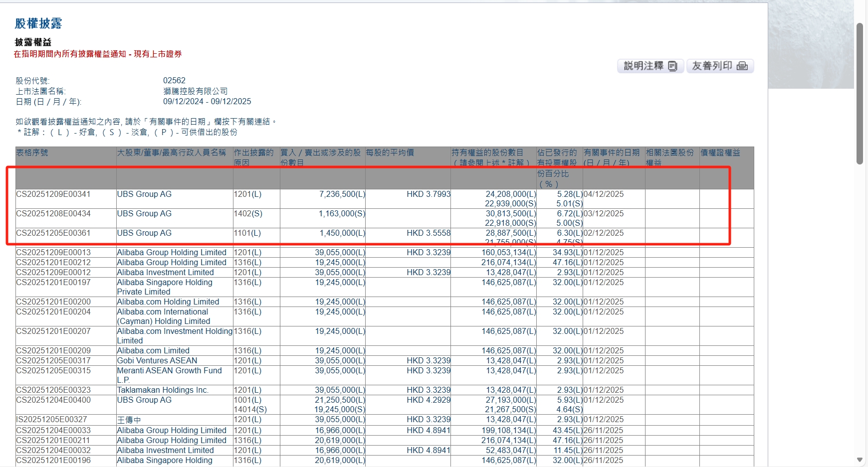The image size is (868, 467).
Task: Open the 01/12/2025 date in 王傳中 row
Action: click(x=604, y=419)
